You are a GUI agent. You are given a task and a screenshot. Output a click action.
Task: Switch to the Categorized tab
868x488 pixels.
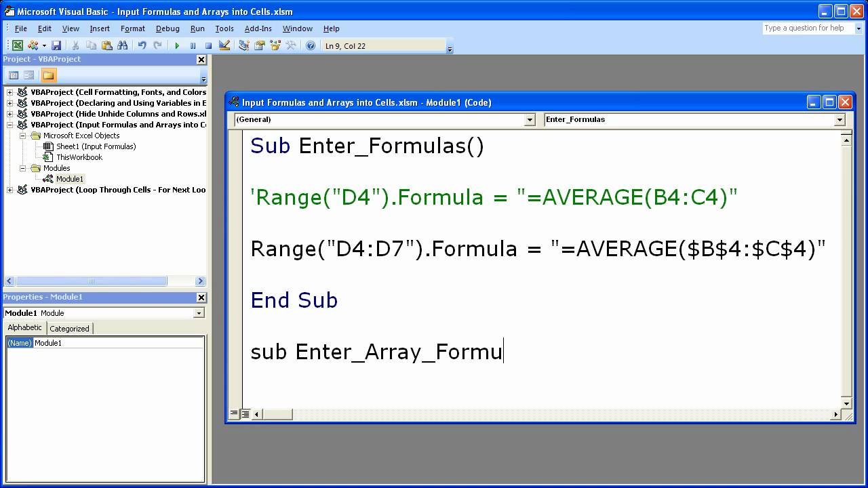pos(69,329)
